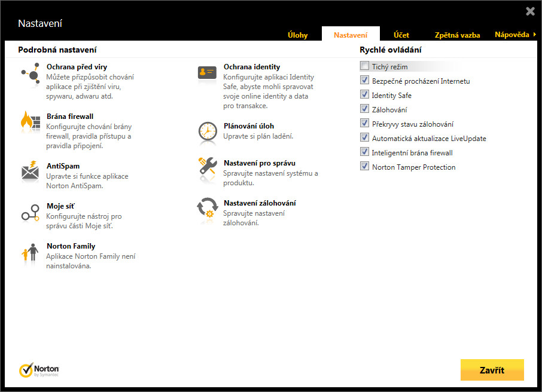The height and width of the screenshot is (392, 542).
Task: Click the Plánování úloh clock icon
Action: tap(208, 131)
